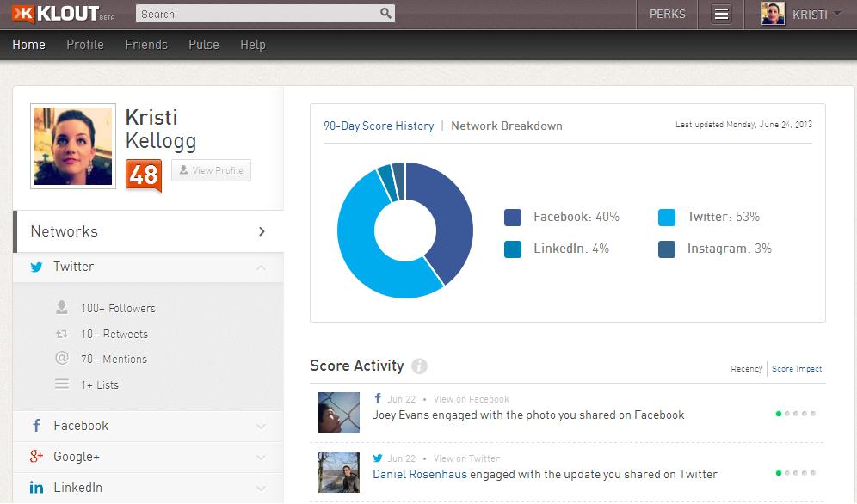Click the Daniel Rosenhaus activity thumbnail

pyautogui.click(x=339, y=472)
